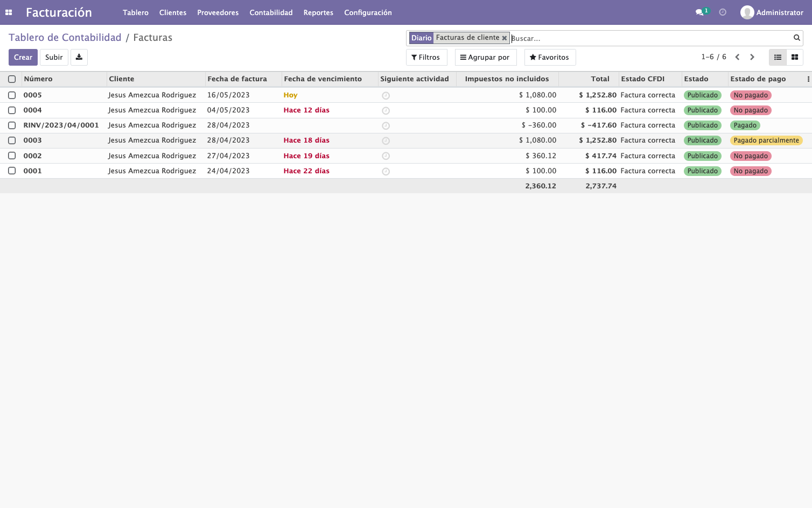This screenshot has width=812, height=508.
Task: Open the activities clock icon in navbar
Action: coord(723,12)
